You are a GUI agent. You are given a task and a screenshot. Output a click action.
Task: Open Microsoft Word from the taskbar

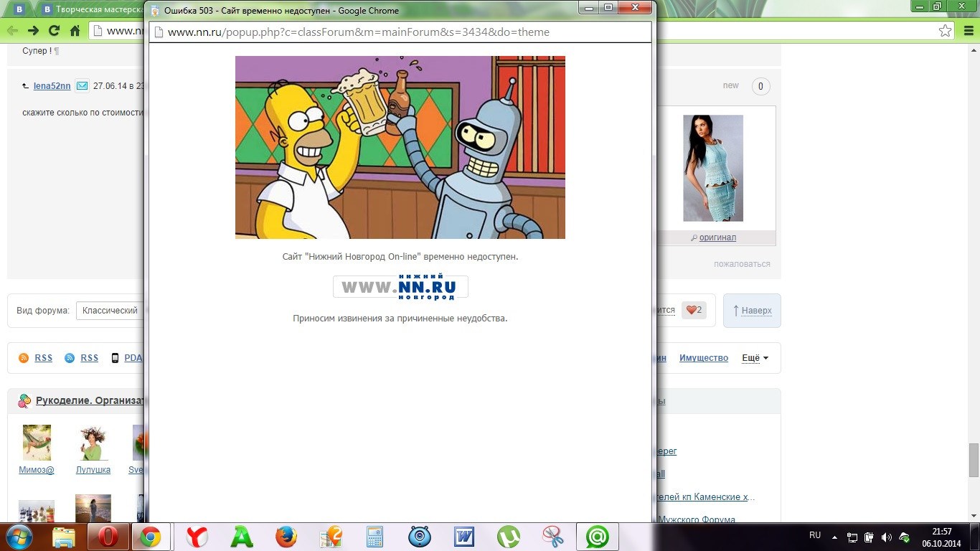tap(464, 537)
